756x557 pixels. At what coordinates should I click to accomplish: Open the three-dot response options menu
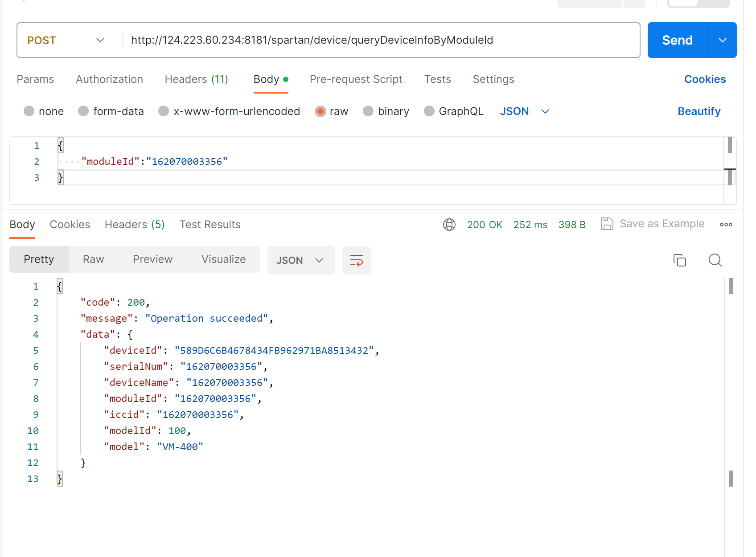click(726, 225)
